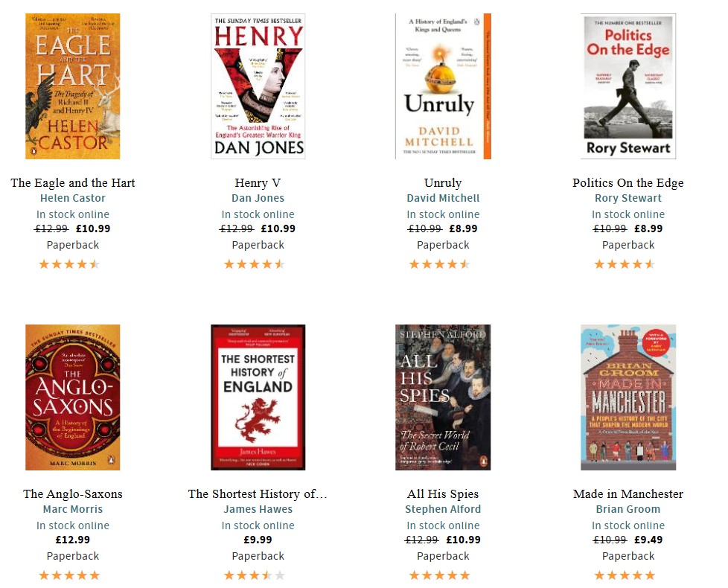The image size is (728, 588).
Task: Open the Henry V cover image
Action: tap(258, 86)
